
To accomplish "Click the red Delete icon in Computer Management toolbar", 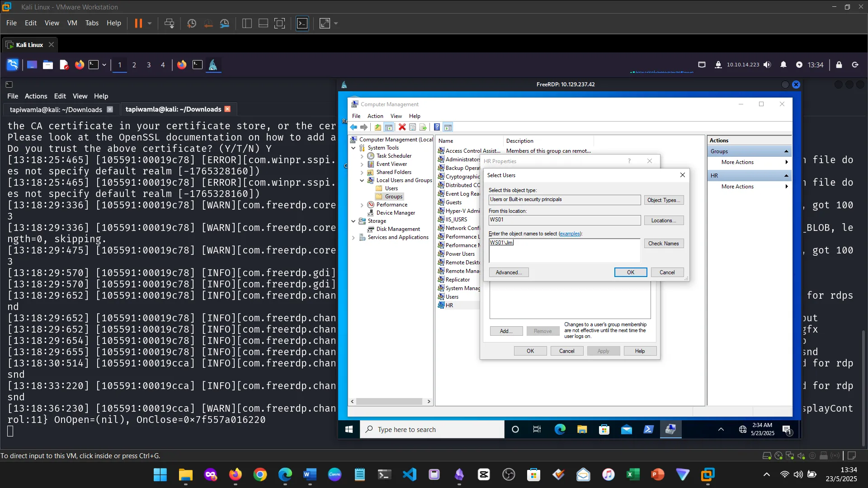I will click(402, 127).
